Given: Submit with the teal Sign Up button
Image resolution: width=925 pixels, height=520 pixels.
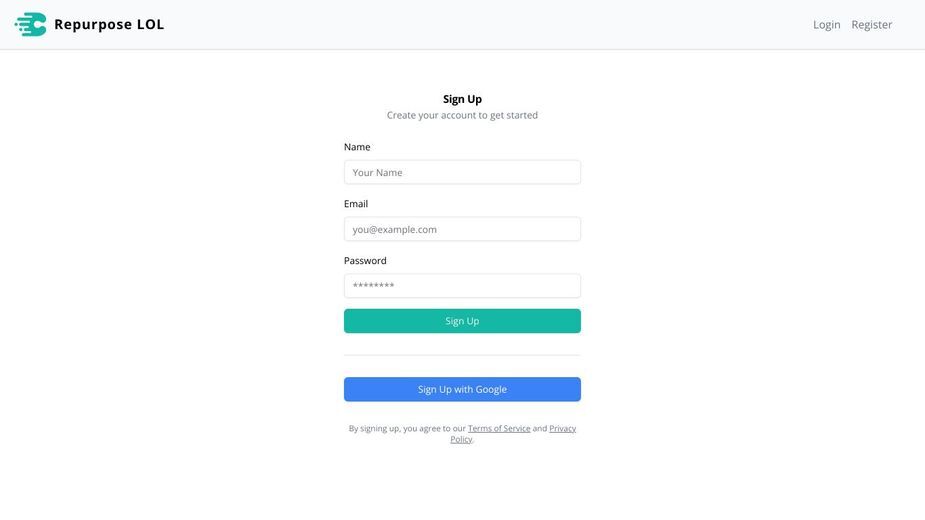Looking at the screenshot, I should [462, 321].
